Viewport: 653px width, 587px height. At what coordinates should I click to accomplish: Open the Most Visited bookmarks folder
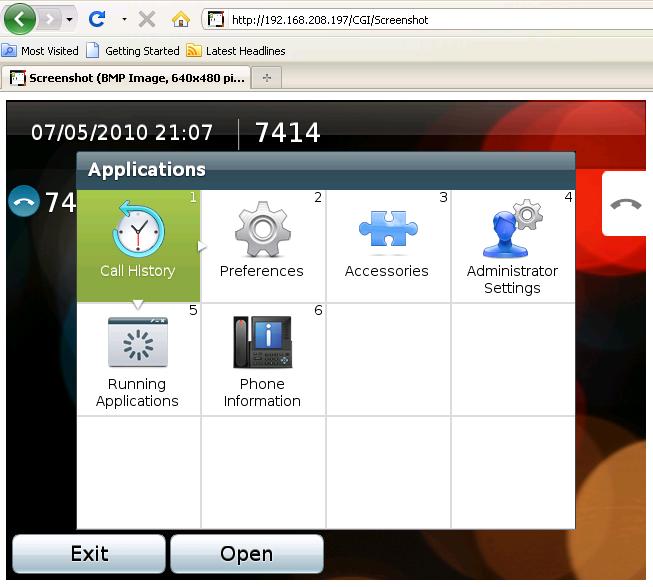[x=40, y=51]
